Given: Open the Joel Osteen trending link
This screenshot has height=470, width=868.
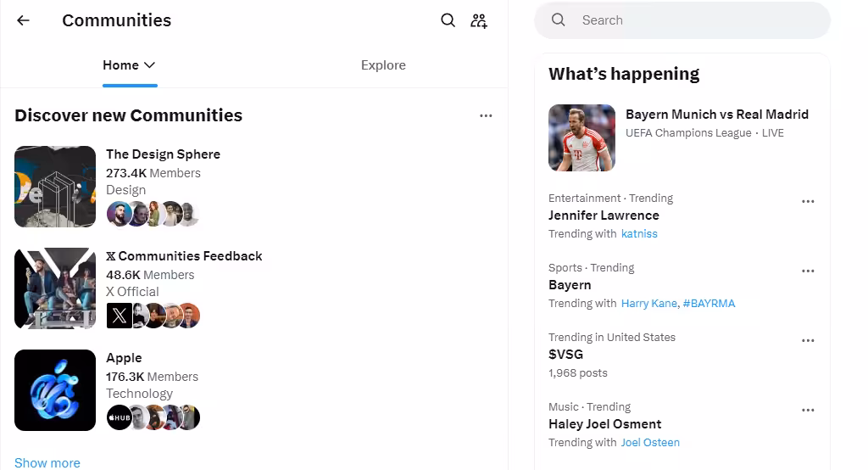Looking at the screenshot, I should (650, 442).
